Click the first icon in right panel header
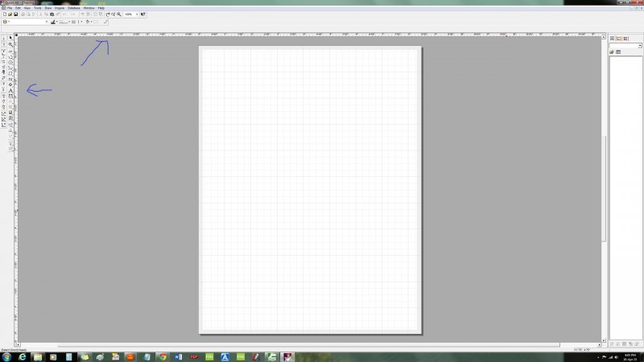 tap(612, 38)
